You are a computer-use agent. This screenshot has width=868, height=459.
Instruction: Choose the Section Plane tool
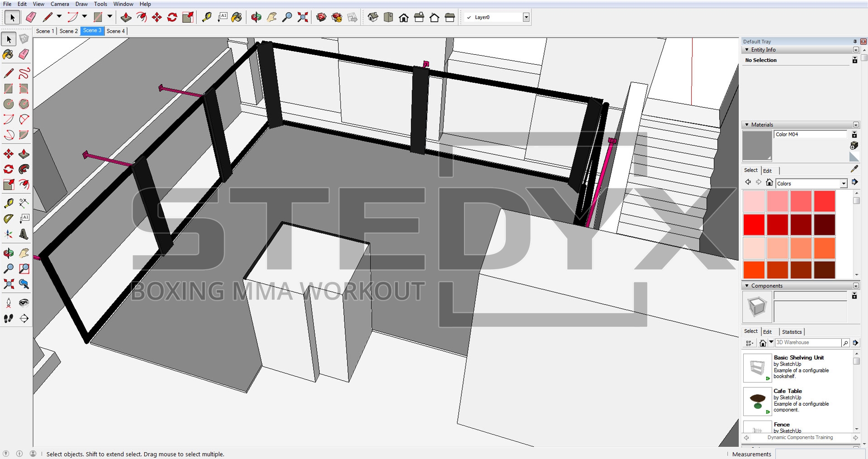coord(24,318)
